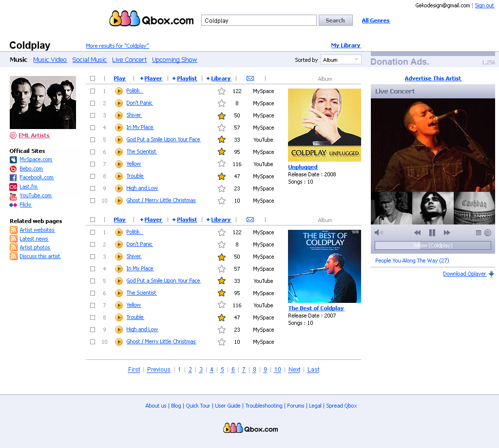Image resolution: width=499 pixels, height=448 pixels.
Task: Open the Sorted by Album dropdown
Action: (x=341, y=60)
